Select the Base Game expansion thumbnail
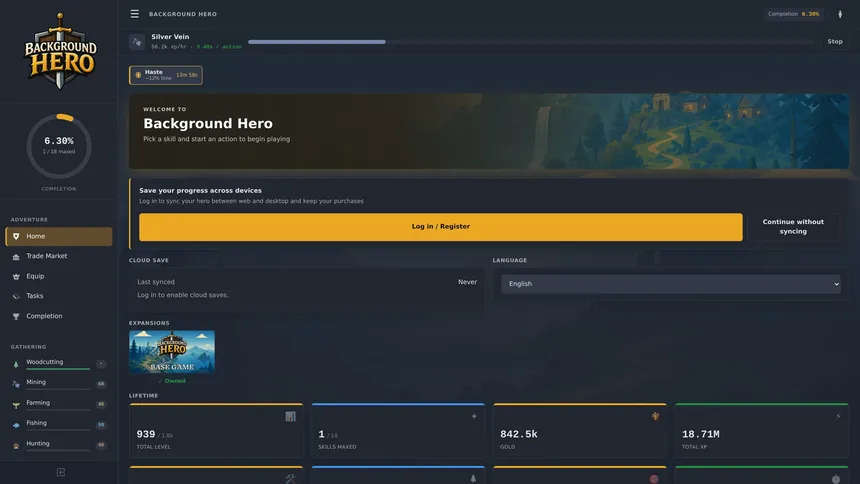 (x=172, y=352)
